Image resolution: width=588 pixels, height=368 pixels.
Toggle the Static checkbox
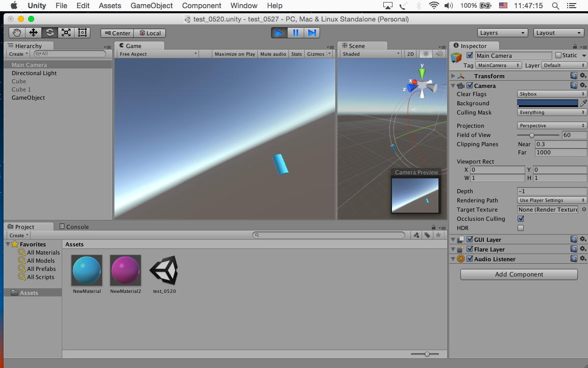558,55
